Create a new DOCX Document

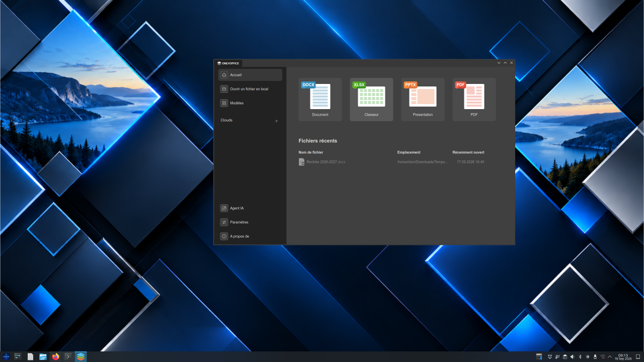(320, 100)
